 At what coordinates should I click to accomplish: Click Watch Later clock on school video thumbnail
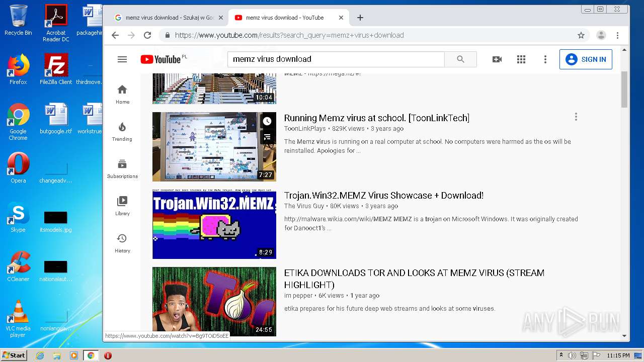[x=267, y=121]
